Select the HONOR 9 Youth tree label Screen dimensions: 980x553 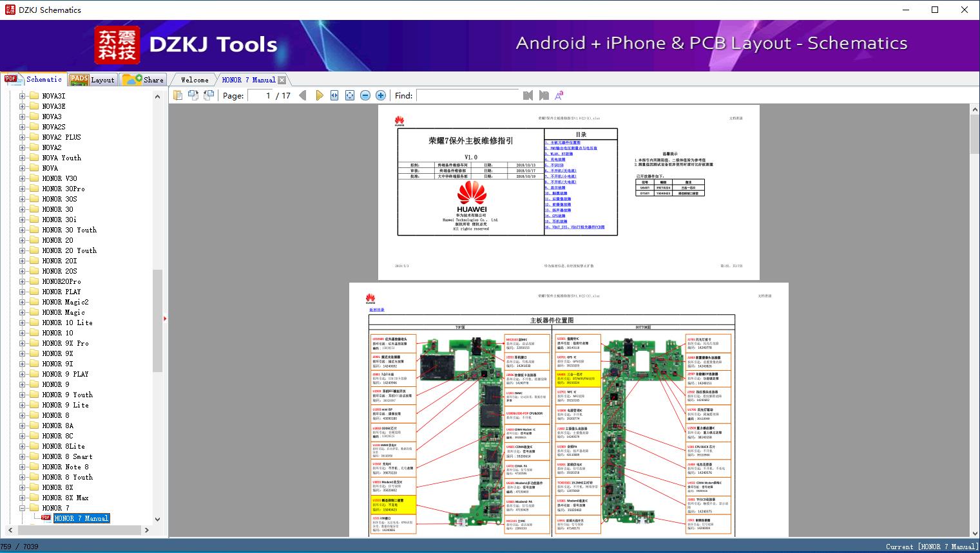(x=68, y=395)
